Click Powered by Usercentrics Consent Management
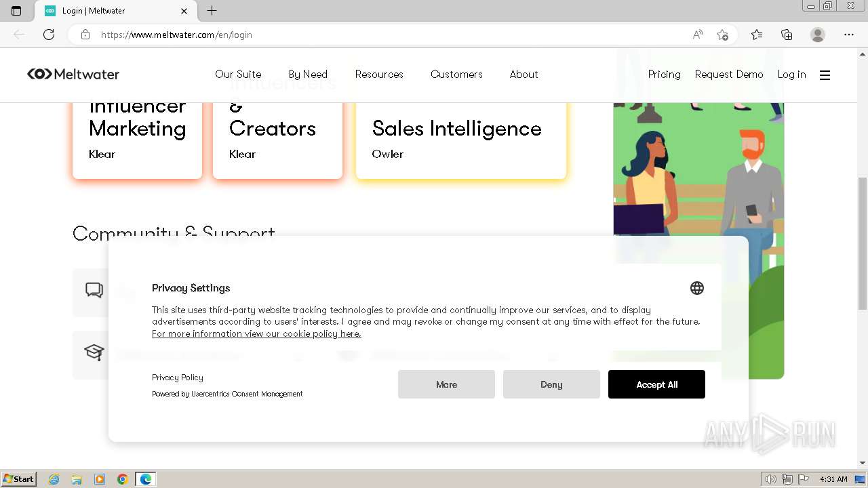Screen dimensions: 868x488 click(x=227, y=394)
